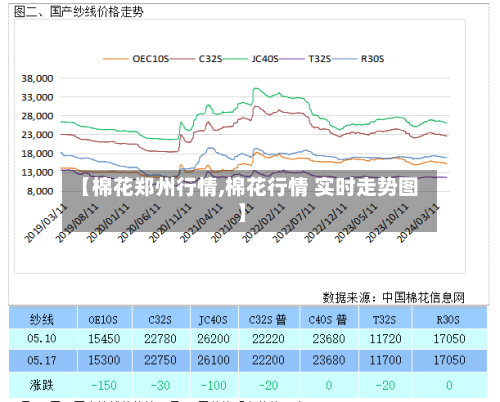Click the green JC40S legend line swatch
Viewport: 500px width, 402px height.
pos(236,59)
